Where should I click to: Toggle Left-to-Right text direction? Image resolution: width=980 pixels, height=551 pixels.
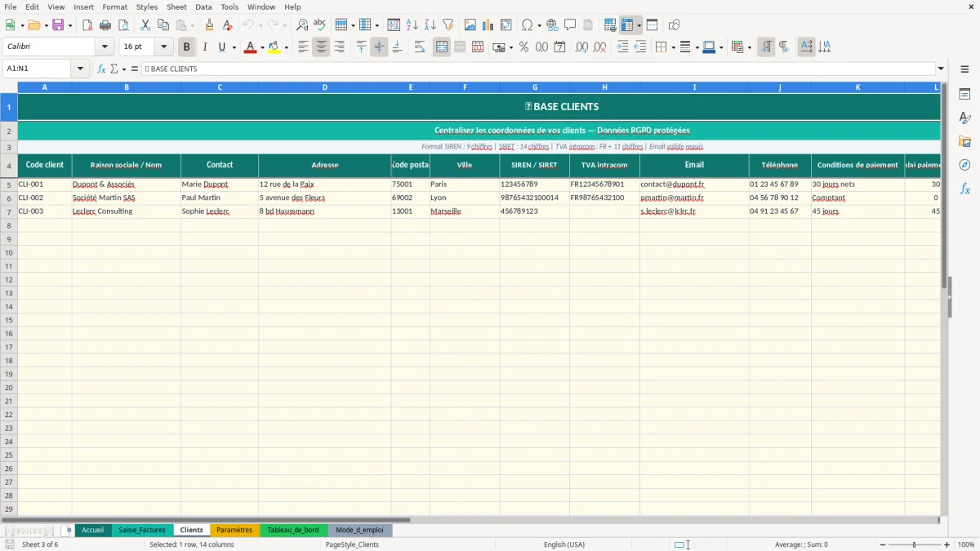coord(766,47)
